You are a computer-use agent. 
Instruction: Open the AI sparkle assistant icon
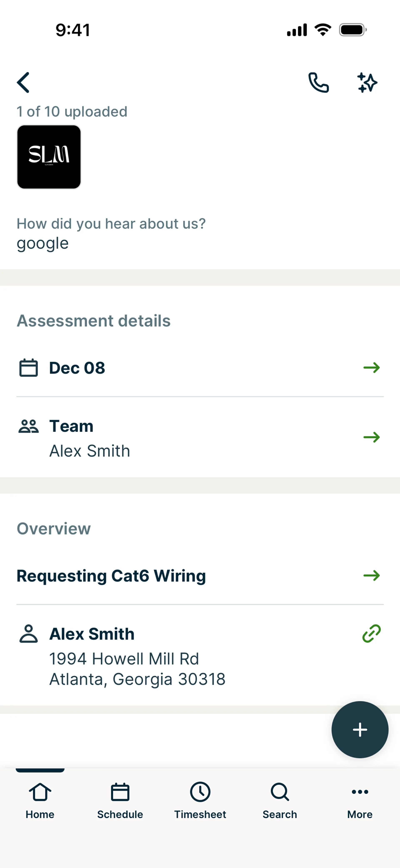(367, 83)
